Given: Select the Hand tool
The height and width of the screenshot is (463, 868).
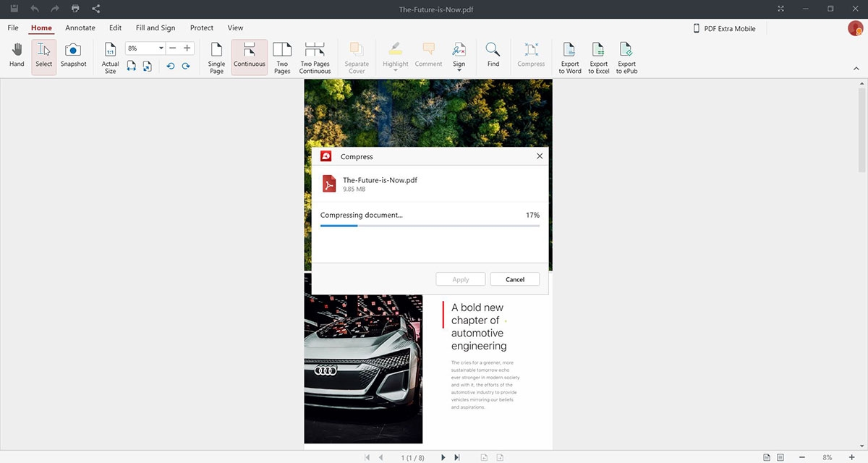Looking at the screenshot, I should [17, 57].
